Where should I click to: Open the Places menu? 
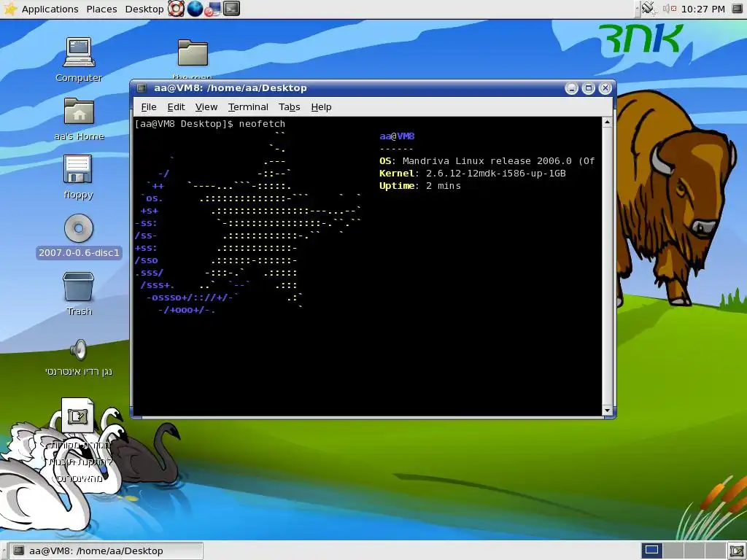tap(101, 9)
